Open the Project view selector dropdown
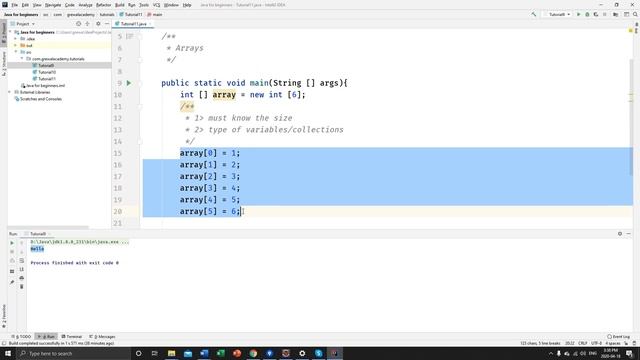Viewport: 640px width, 360px height. pyautogui.click(x=24, y=24)
